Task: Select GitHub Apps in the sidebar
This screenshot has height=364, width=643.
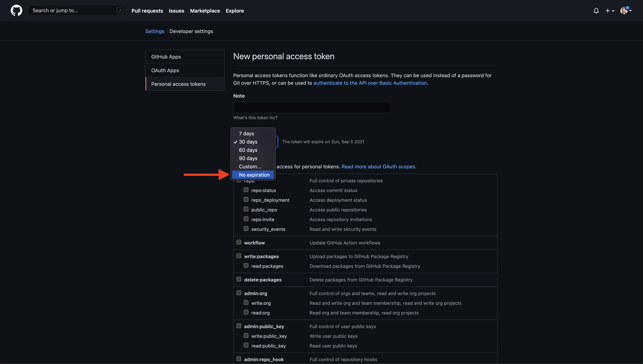Action: pos(185,57)
